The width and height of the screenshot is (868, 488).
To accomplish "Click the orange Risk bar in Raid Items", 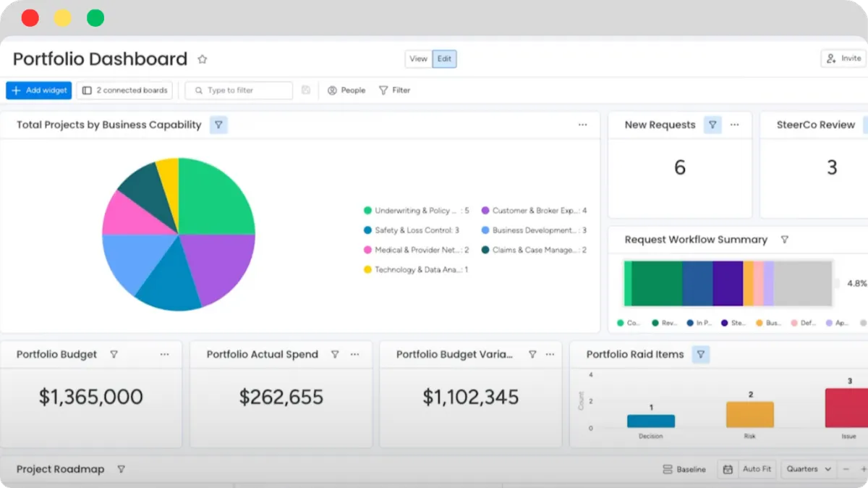I will tap(750, 415).
